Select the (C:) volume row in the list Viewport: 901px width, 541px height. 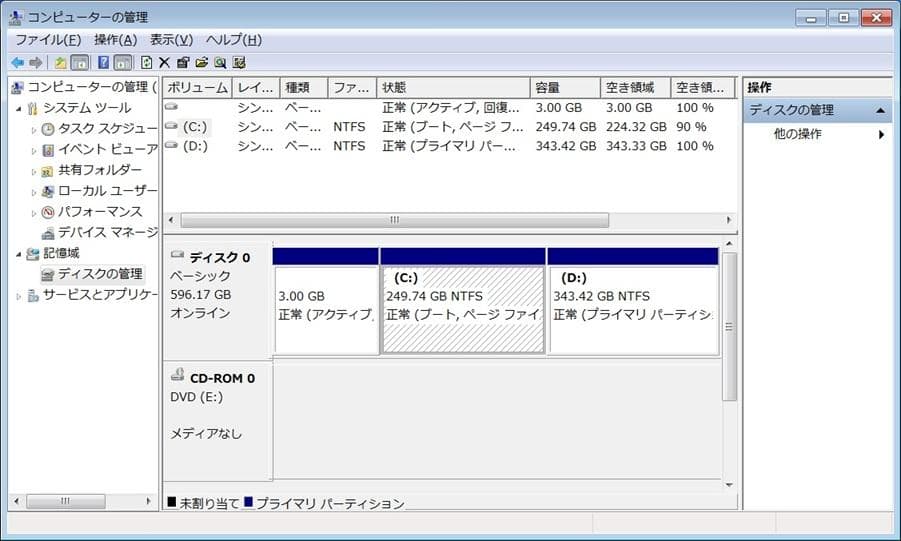450,126
